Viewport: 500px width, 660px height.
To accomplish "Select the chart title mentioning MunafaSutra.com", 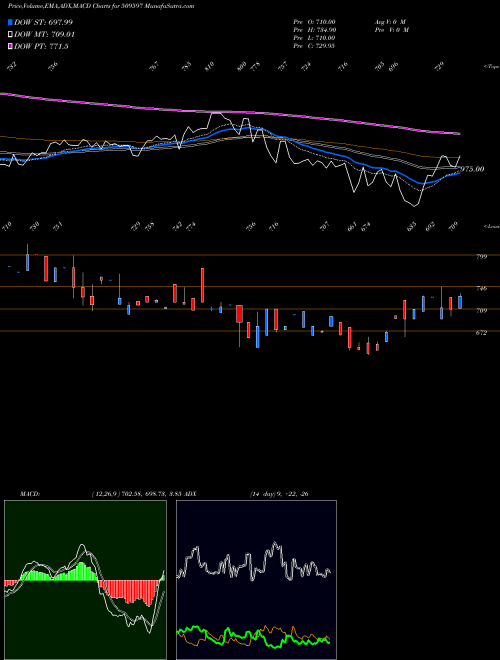I will tap(101, 7).
